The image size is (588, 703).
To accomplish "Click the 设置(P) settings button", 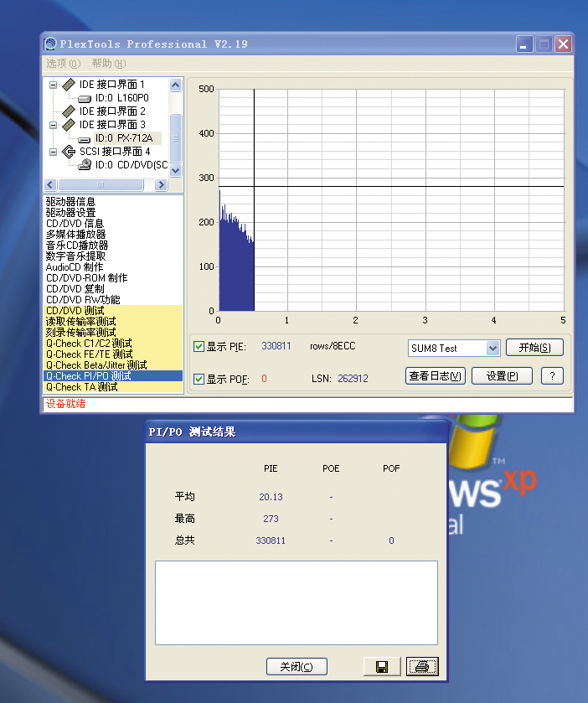I will click(x=503, y=376).
